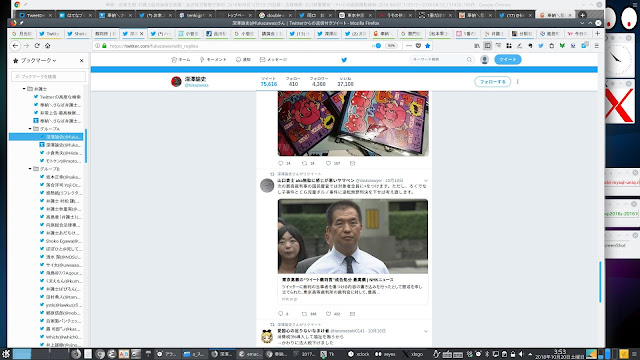Open the Shoko Egawa bookmark entry

coord(61,241)
